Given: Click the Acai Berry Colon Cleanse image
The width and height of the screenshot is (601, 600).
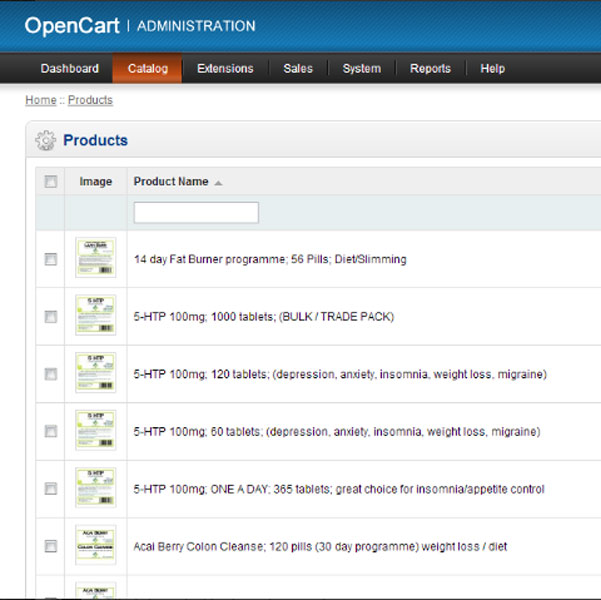Looking at the screenshot, I should pyautogui.click(x=96, y=545).
